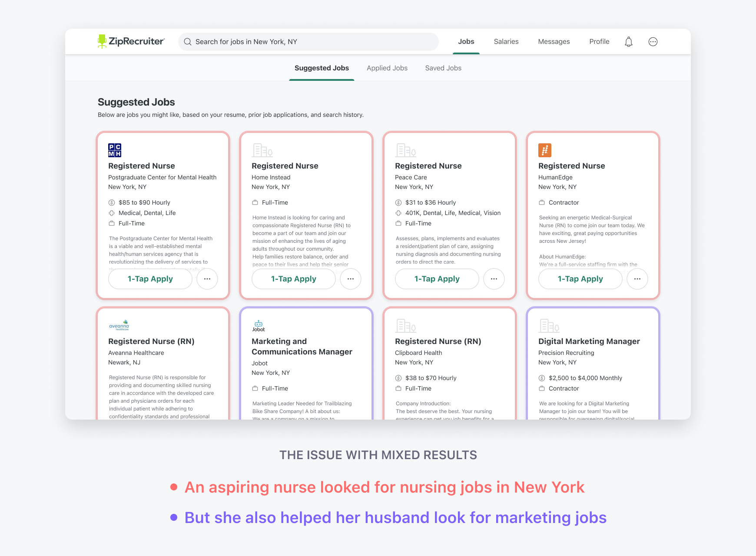
Task: Click dollar icon beside $31 to $36 Hourly
Action: coord(398,202)
